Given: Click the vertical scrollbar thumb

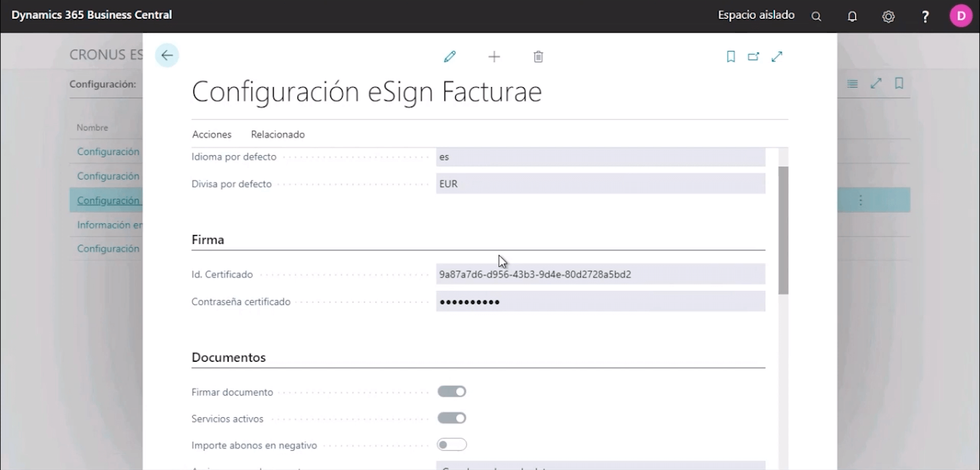Looking at the screenshot, I should (x=783, y=230).
